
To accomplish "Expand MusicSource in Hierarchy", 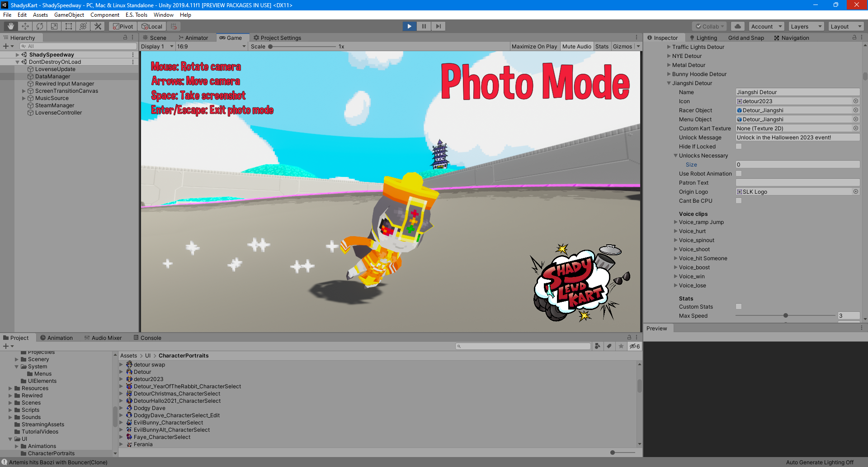I will tap(24, 98).
